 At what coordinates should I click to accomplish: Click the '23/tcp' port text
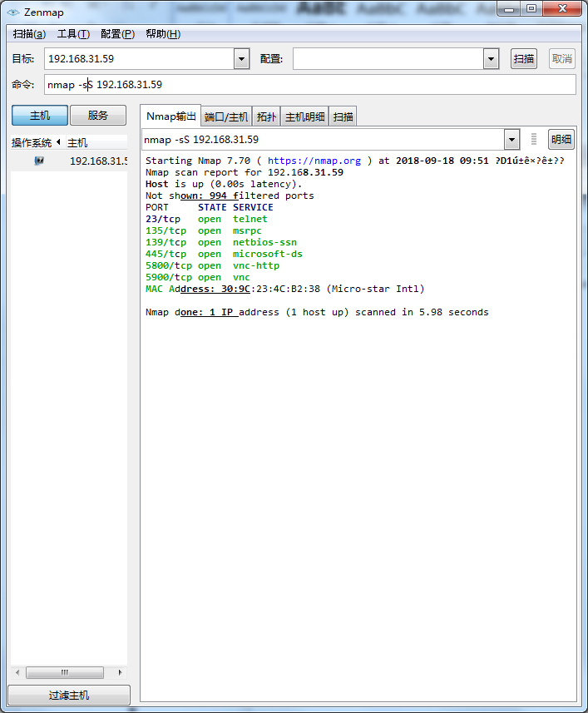pos(163,219)
